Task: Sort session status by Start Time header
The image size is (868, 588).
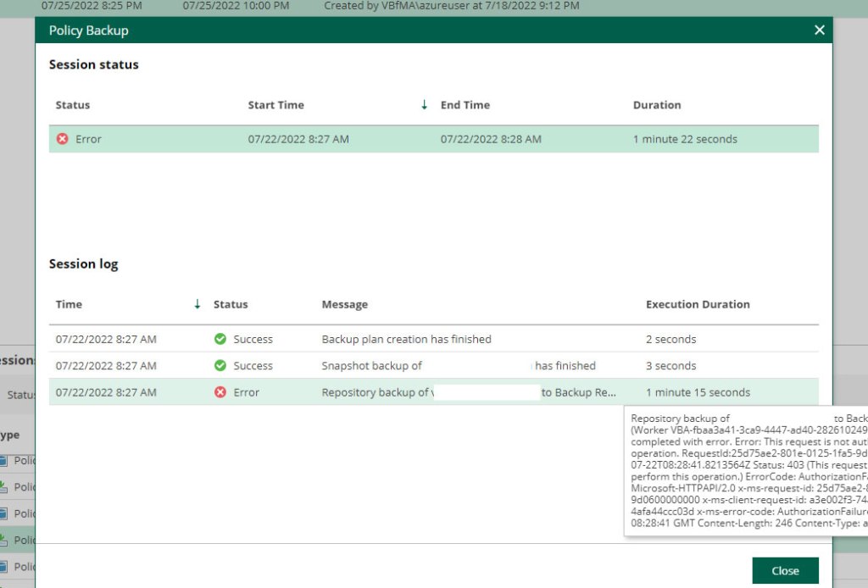Action: [275, 105]
